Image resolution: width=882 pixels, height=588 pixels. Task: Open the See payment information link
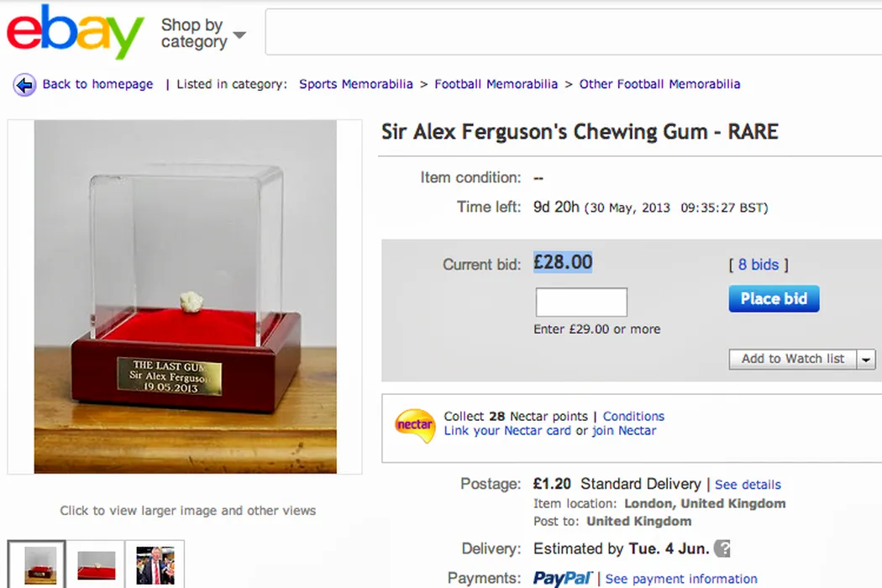(x=681, y=579)
